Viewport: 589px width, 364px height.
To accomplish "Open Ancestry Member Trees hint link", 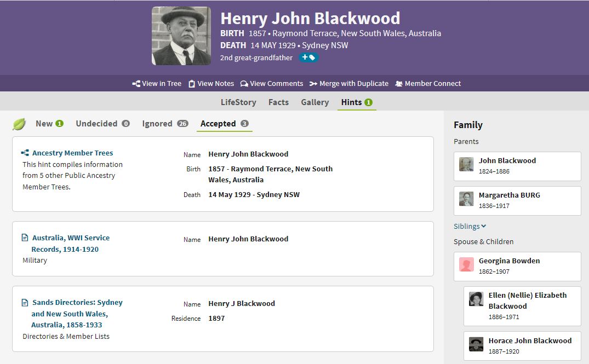I will point(72,153).
